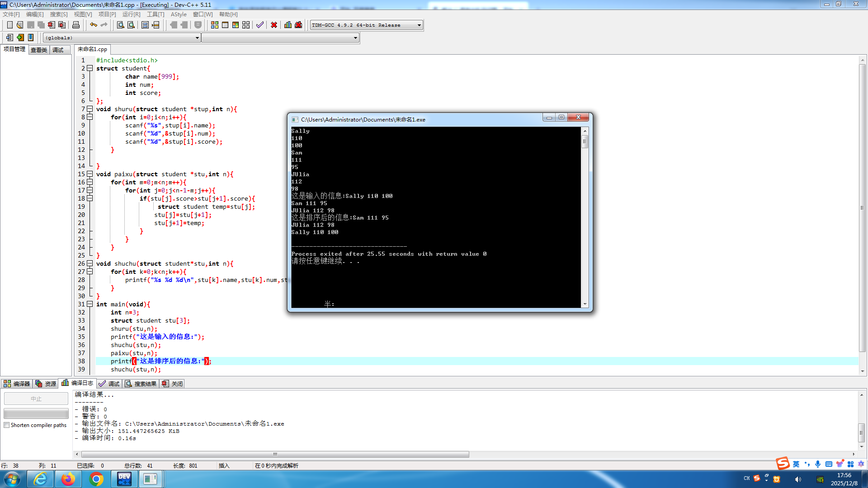Click the Compile grid icon
This screenshot has height=488, width=868.
(215, 25)
